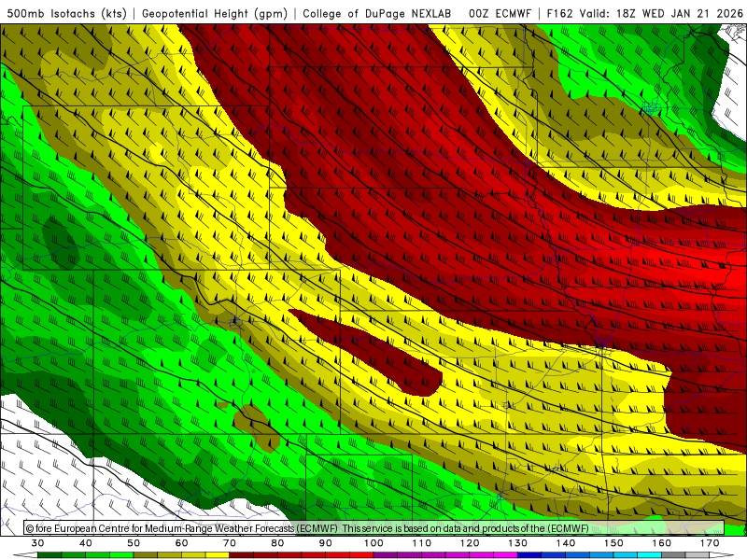
Task: Click the legend value 130
Action: [518, 543]
